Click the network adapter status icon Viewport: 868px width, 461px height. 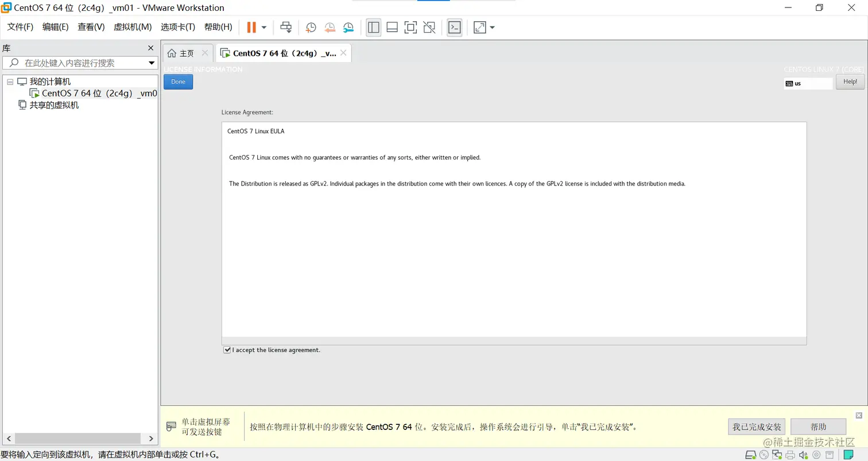[x=777, y=455]
